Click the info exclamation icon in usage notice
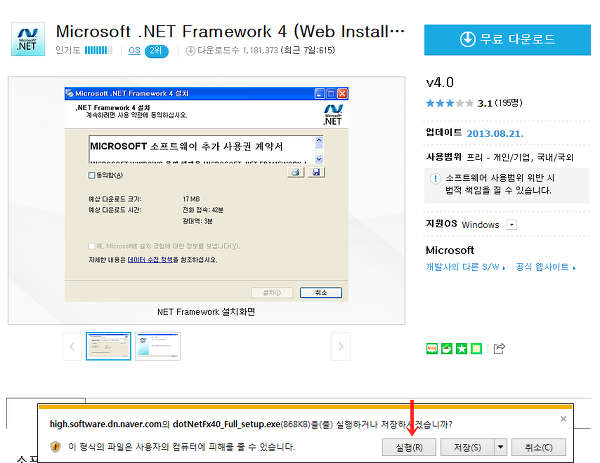Screen dimensions: 600x463 tap(435, 179)
